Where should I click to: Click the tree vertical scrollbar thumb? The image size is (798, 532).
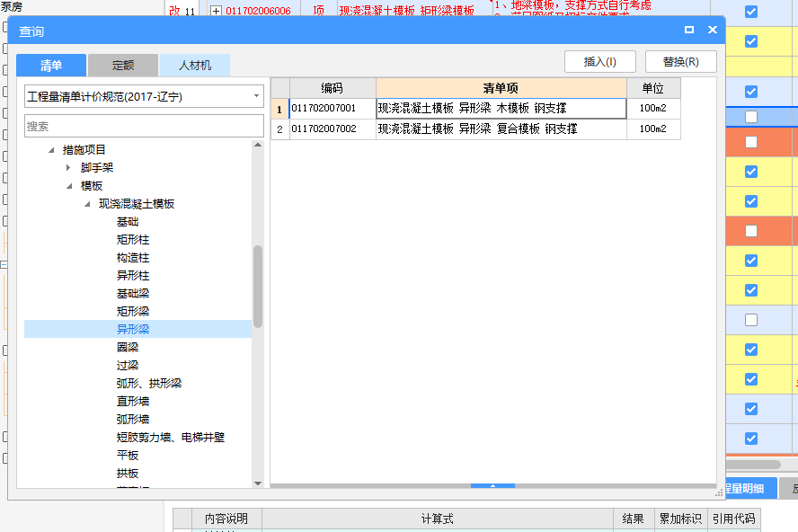point(258,287)
